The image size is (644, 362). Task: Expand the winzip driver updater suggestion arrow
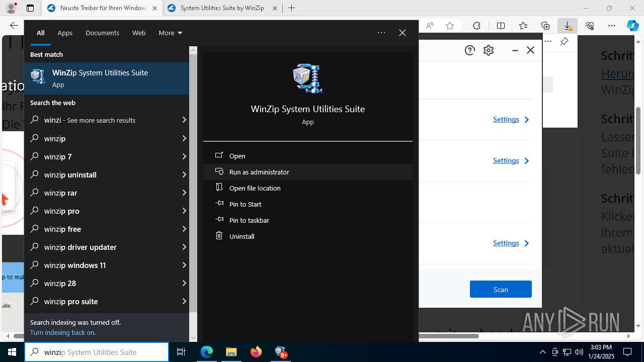[184, 247]
